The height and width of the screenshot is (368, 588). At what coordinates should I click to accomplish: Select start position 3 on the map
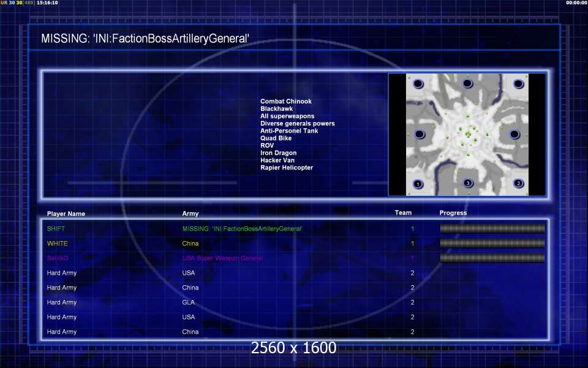pyautogui.click(x=467, y=183)
